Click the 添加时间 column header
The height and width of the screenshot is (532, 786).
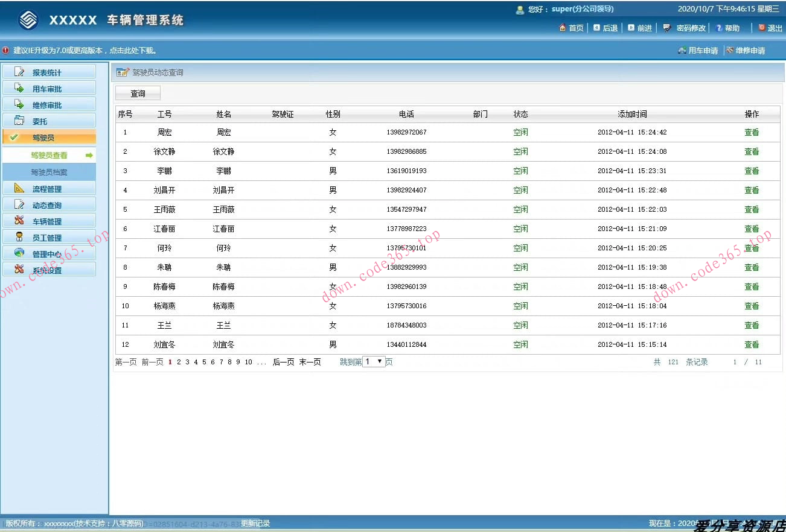coord(632,114)
